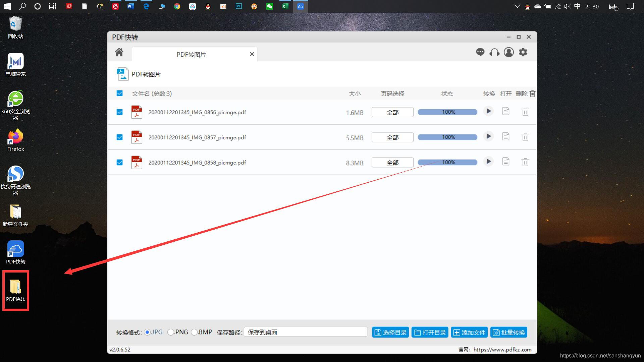Go to home via house icon
Screen dimensions: 644x362
pos(119,52)
